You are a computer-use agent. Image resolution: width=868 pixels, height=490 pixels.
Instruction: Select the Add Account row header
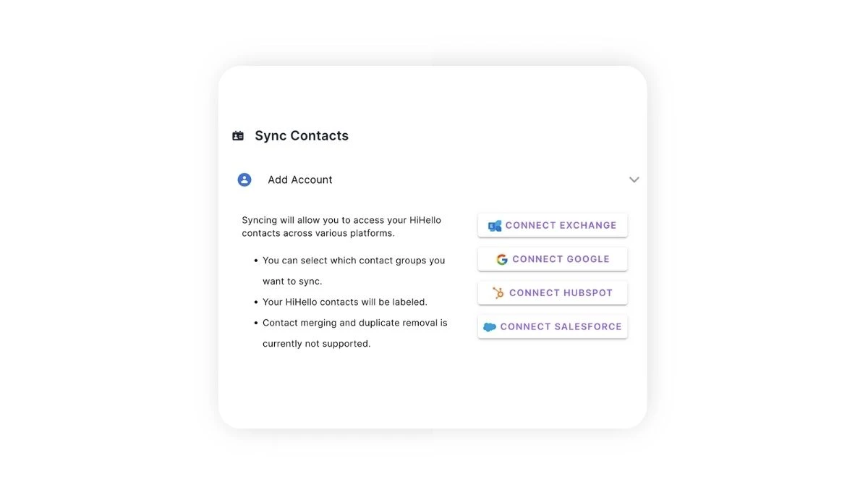click(x=299, y=179)
